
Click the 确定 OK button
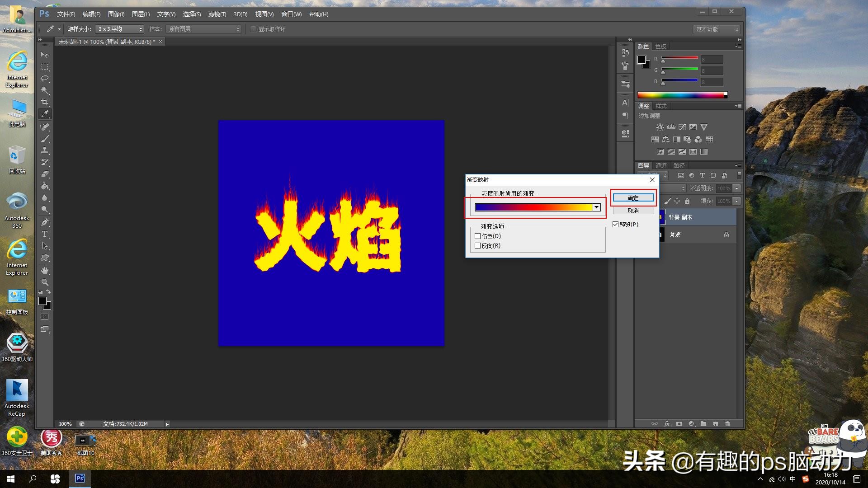[633, 198]
